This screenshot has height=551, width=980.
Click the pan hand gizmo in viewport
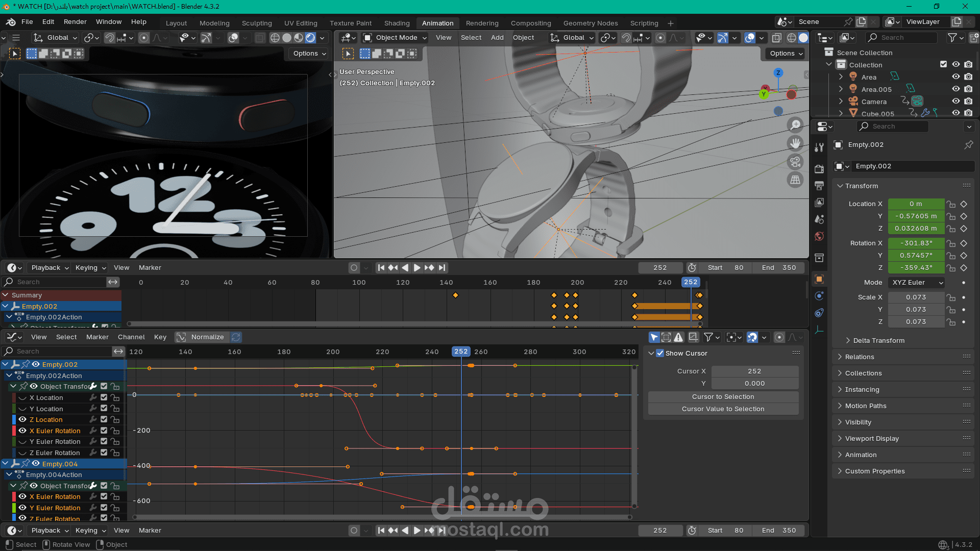pos(795,143)
